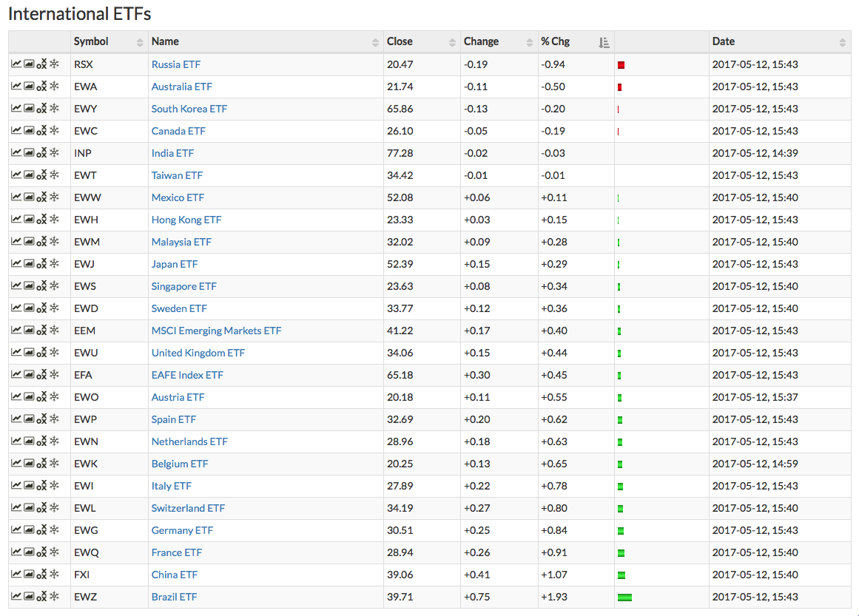Open the seasonality snowflake icon for EWZ

(54, 596)
